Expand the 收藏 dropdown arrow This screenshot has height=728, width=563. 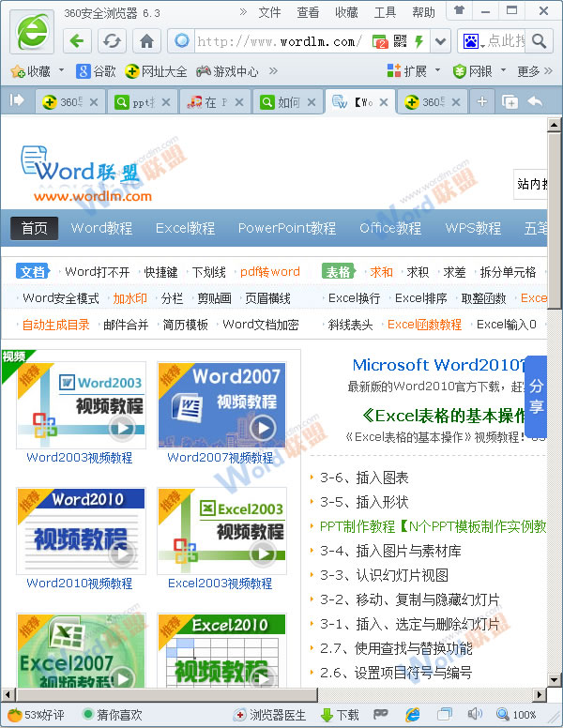coord(61,70)
